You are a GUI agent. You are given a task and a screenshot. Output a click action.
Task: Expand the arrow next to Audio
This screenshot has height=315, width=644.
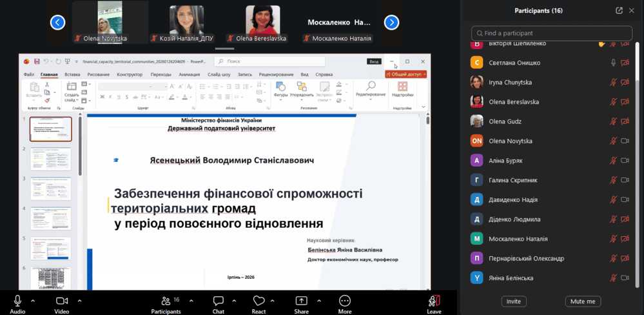[33, 300]
